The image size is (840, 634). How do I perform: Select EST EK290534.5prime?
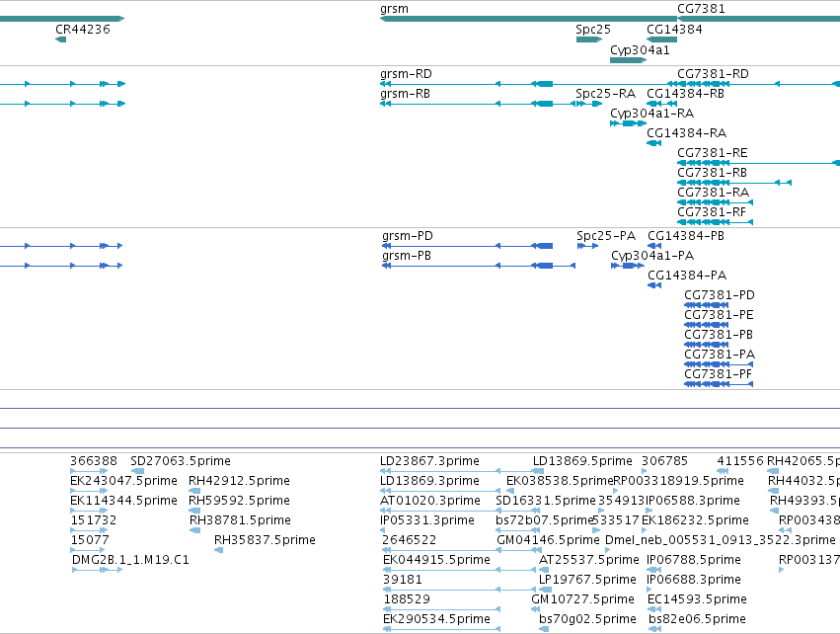436,620
